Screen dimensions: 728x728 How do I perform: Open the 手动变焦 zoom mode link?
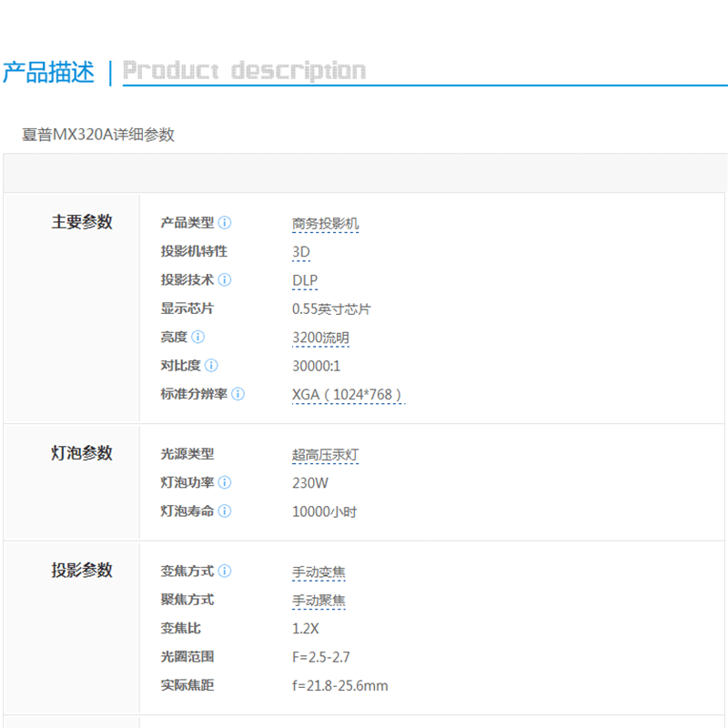pyautogui.click(x=318, y=572)
